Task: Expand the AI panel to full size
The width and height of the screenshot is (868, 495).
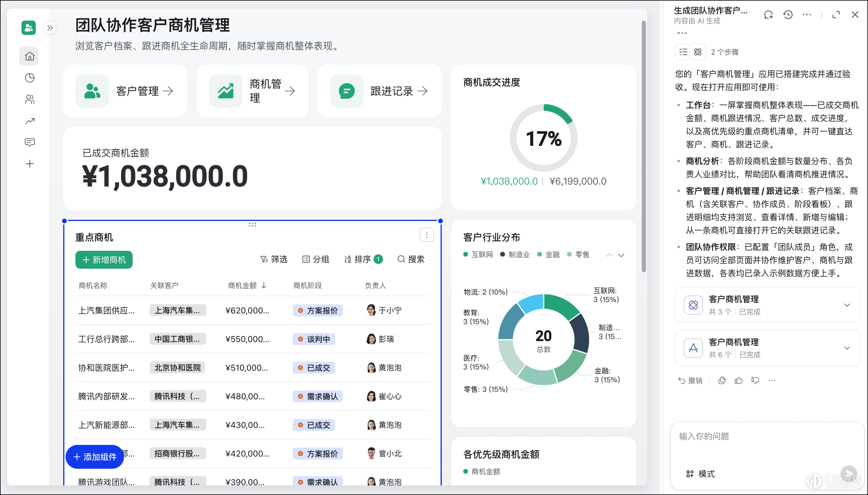Action: click(836, 15)
